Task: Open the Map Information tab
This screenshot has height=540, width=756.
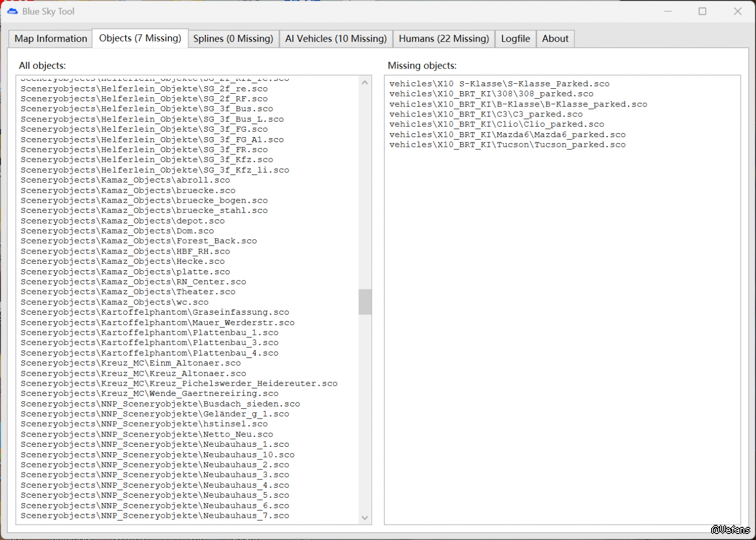Action: (50, 39)
